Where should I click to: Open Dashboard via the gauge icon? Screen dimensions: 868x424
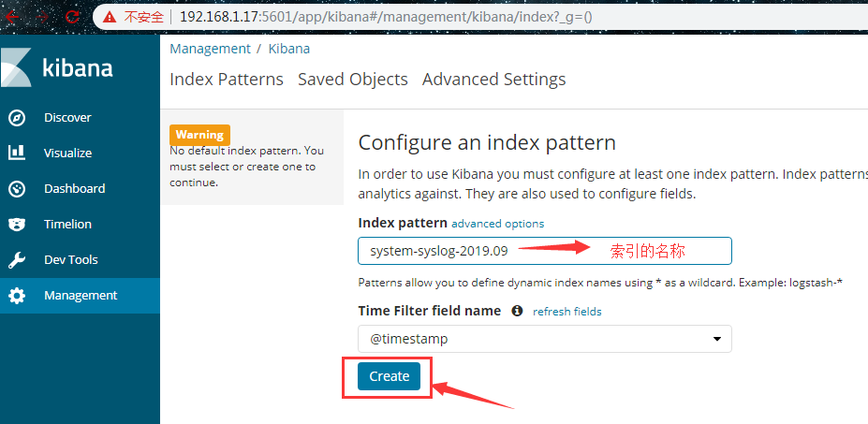coord(17,189)
